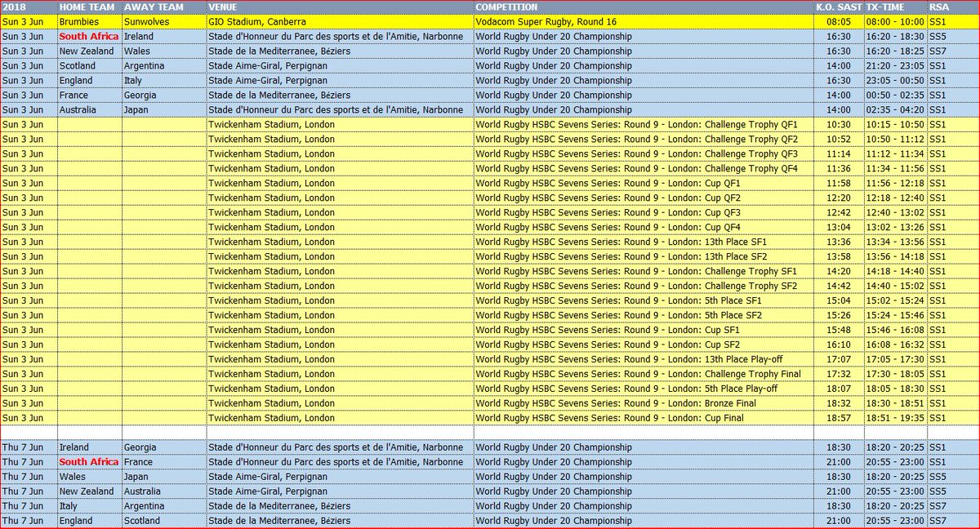Click France away cell opposite South Africa

164,463
